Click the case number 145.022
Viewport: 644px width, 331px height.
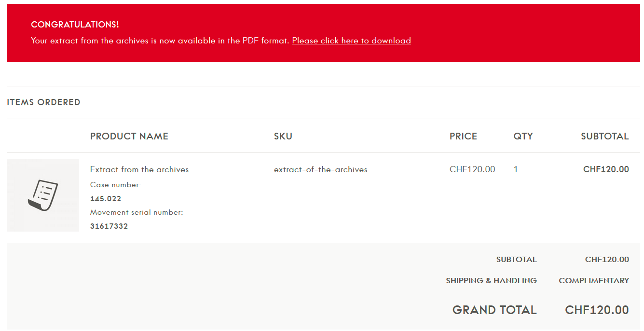[x=106, y=199]
